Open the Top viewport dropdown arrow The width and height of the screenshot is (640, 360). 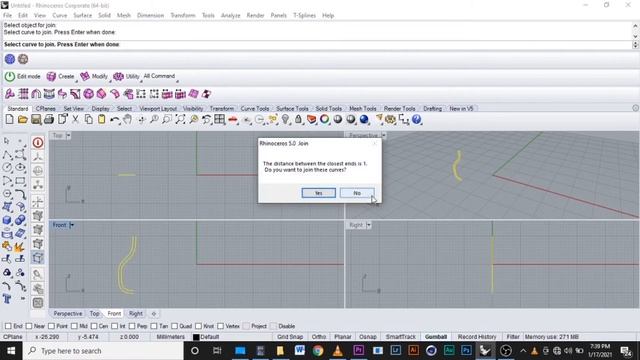click(x=69, y=135)
